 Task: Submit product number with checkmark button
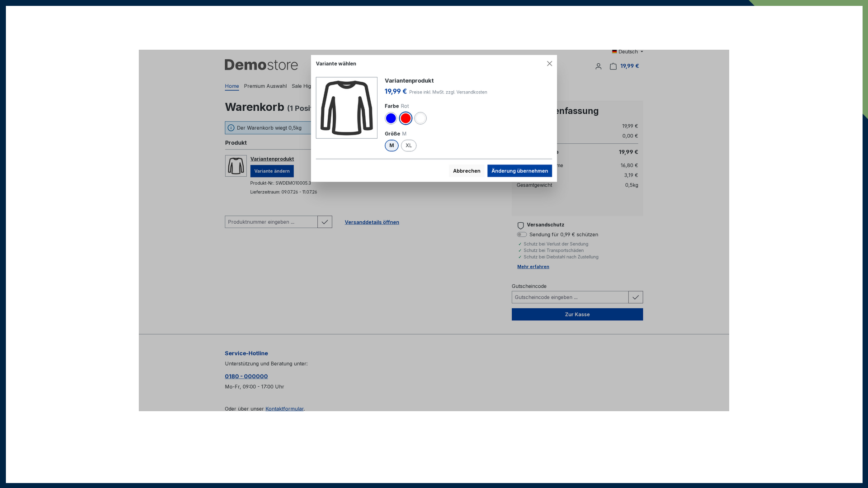pyautogui.click(x=325, y=222)
